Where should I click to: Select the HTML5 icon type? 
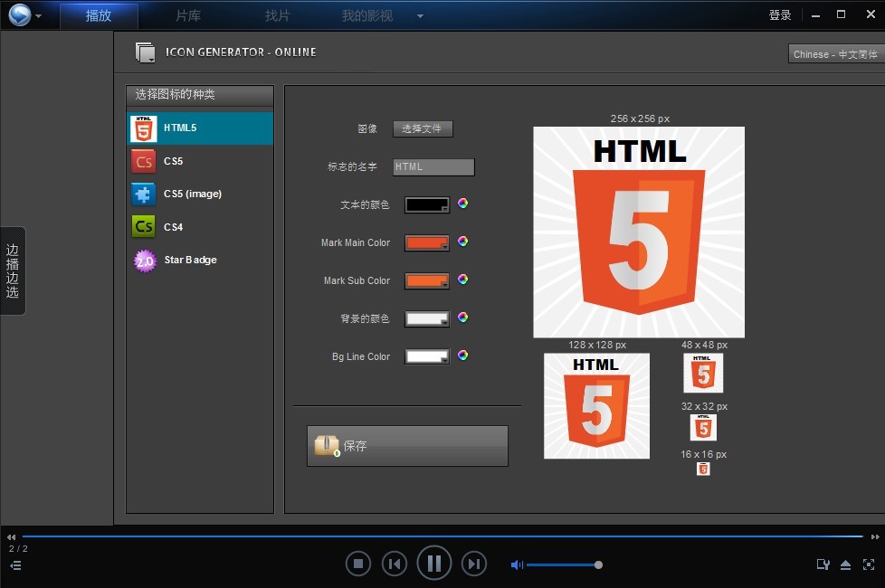point(200,128)
